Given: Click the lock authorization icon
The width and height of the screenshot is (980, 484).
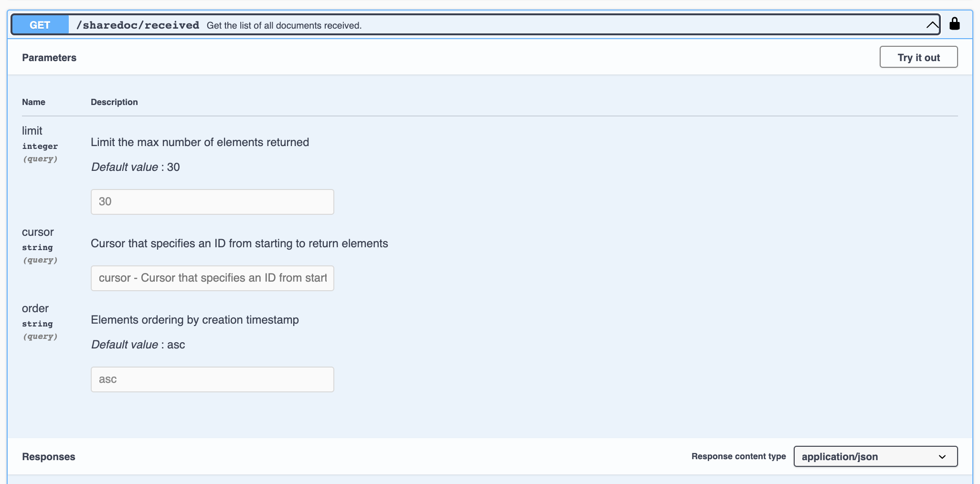Looking at the screenshot, I should (x=954, y=24).
